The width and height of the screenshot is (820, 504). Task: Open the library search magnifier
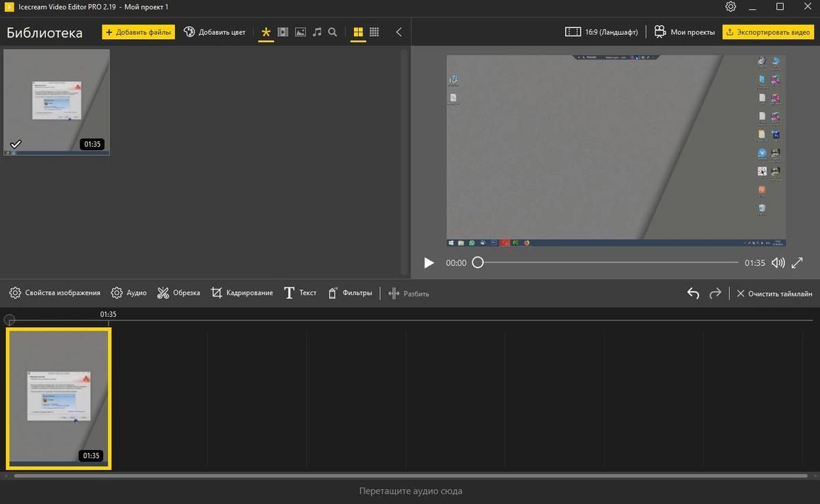point(333,32)
